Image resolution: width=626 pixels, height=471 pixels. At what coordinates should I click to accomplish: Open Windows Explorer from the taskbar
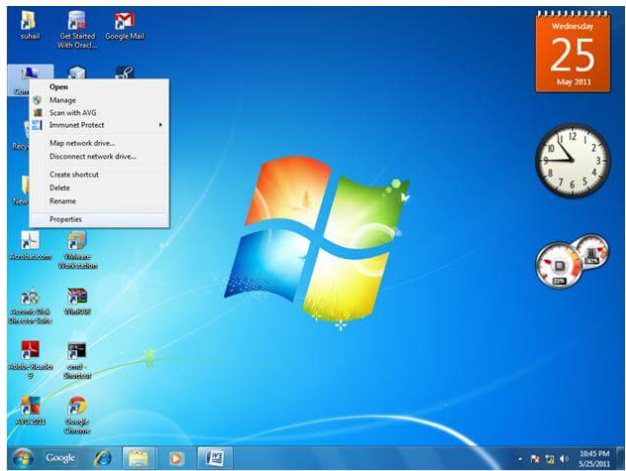[139, 458]
